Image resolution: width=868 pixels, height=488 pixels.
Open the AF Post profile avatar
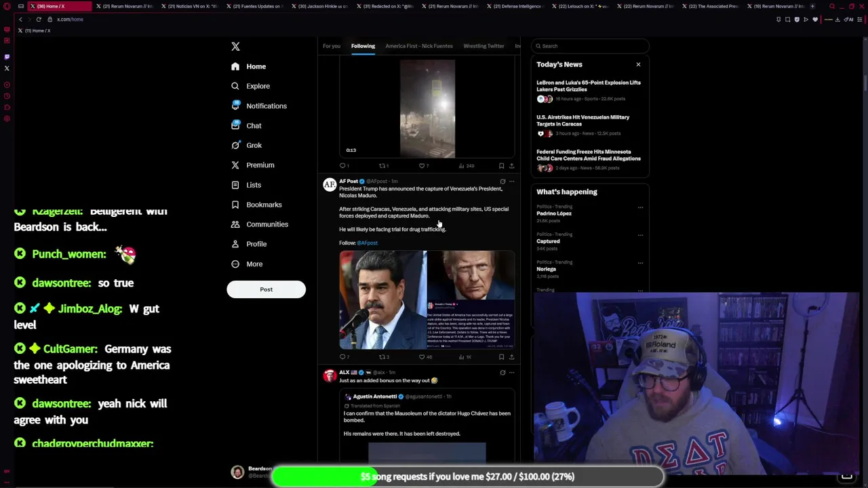pyautogui.click(x=329, y=184)
